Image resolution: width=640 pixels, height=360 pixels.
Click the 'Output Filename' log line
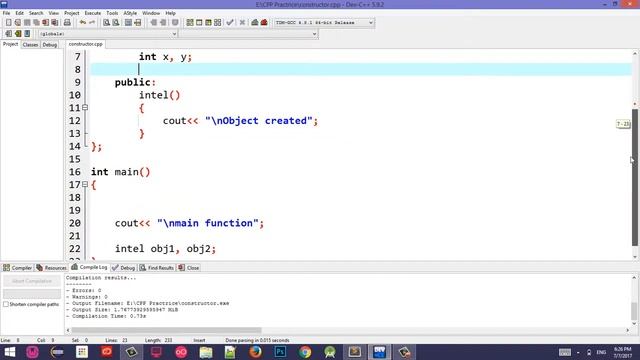(147, 303)
